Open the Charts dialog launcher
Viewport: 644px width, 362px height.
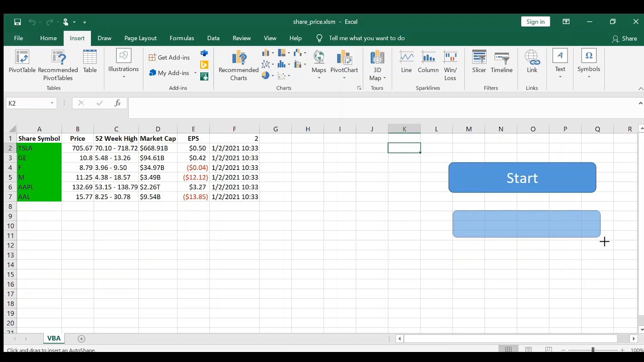359,88
